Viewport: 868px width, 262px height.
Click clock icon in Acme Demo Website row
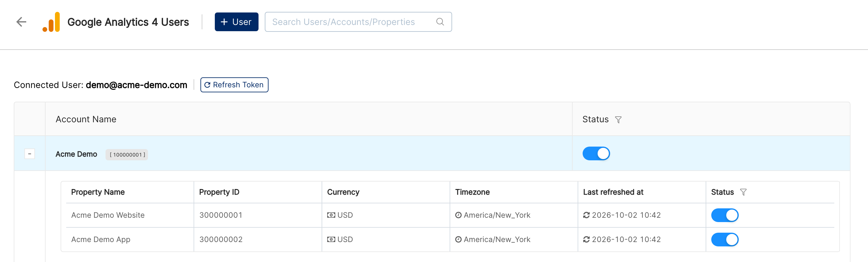458,215
